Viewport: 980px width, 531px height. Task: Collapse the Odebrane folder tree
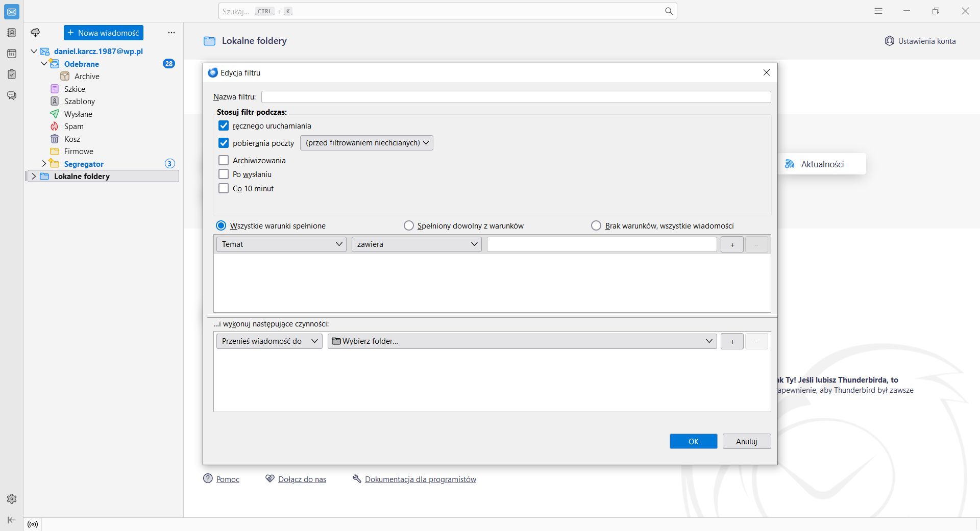[44, 63]
